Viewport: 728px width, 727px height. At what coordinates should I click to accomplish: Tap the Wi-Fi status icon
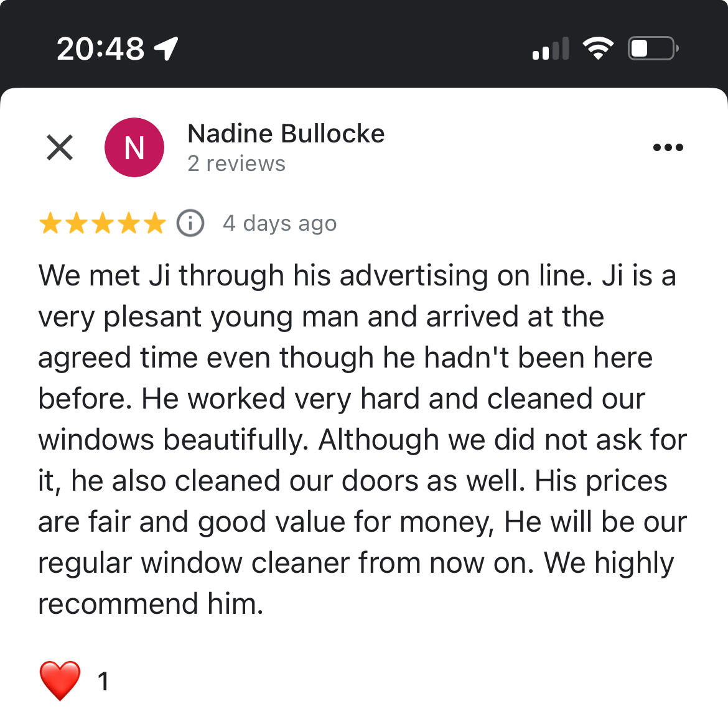(598, 49)
